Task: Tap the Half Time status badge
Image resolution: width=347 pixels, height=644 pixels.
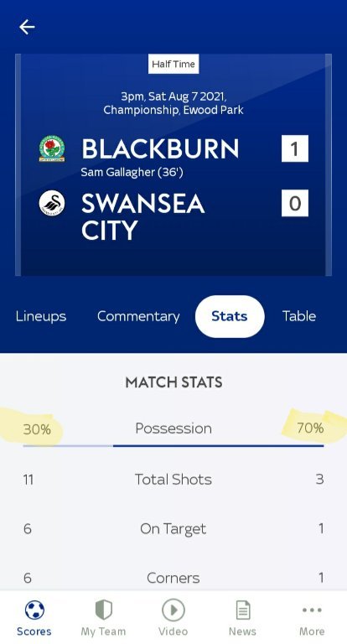Action: pyautogui.click(x=173, y=64)
